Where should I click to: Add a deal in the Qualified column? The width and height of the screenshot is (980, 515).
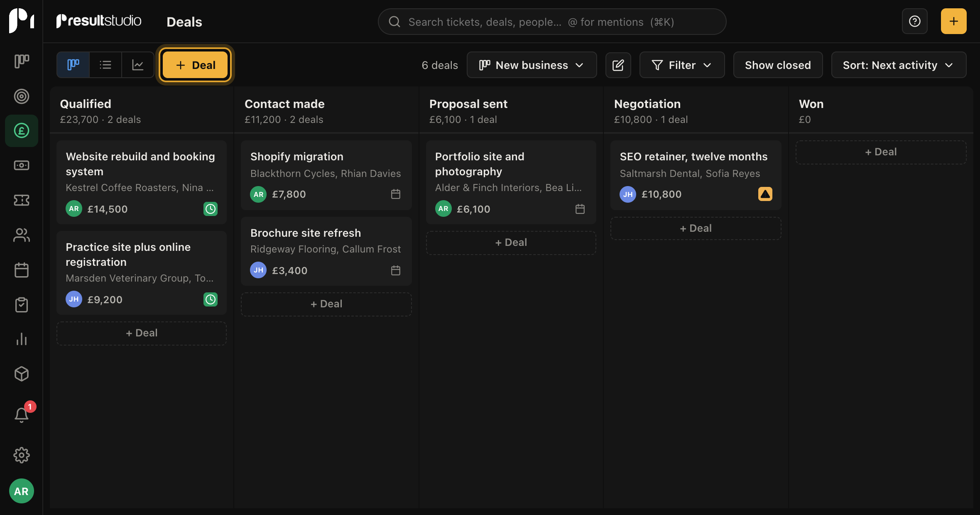pyautogui.click(x=142, y=333)
